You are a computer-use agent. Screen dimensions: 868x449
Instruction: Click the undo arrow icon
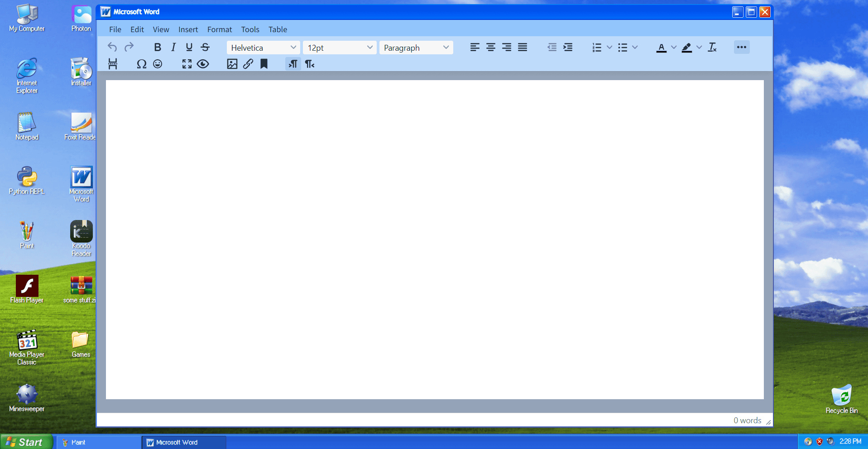[112, 47]
